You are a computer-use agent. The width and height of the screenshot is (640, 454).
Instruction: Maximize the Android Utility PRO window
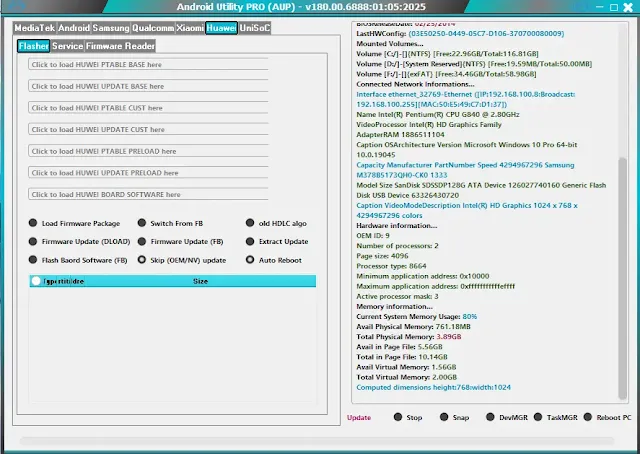click(613, 7)
